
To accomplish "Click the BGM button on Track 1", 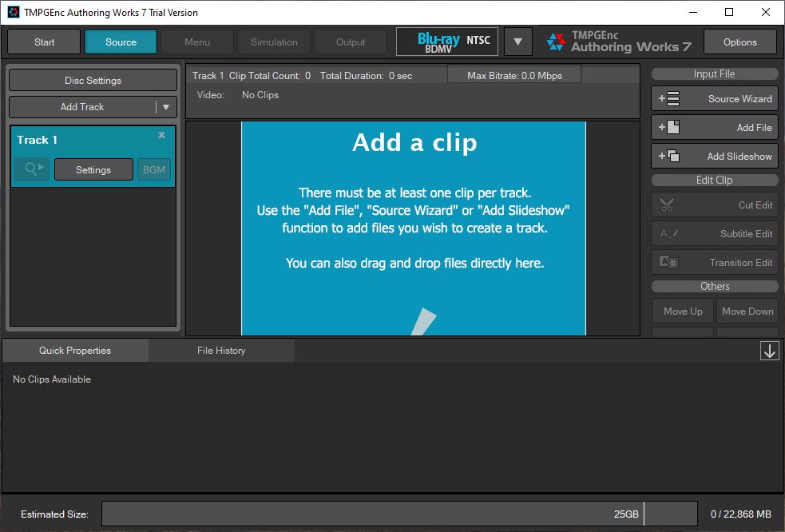I will tap(153, 170).
